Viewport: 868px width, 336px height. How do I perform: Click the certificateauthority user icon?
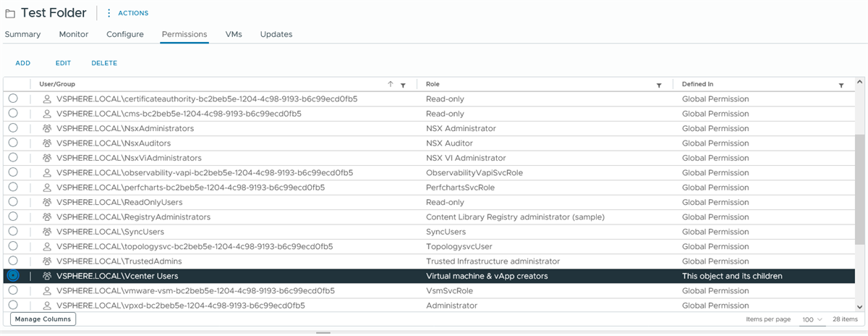(47, 98)
